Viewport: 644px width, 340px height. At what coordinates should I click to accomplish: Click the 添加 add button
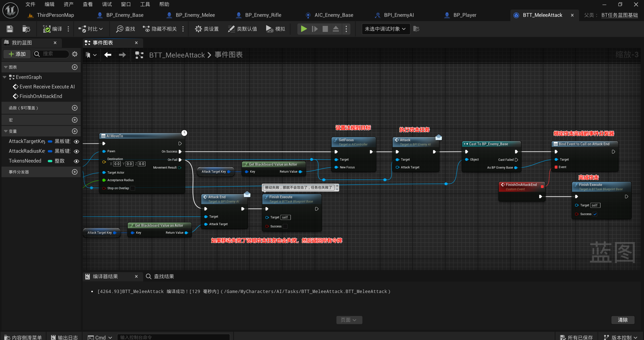click(17, 54)
